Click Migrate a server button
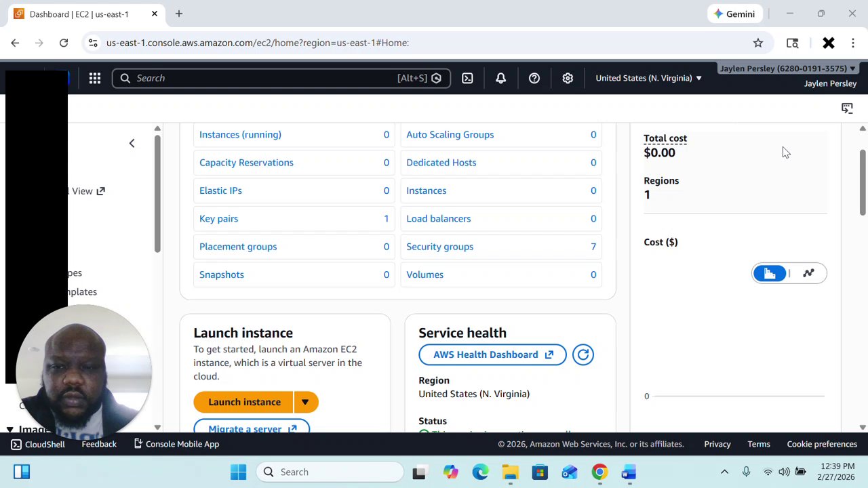The width and height of the screenshot is (868, 488). point(252,428)
